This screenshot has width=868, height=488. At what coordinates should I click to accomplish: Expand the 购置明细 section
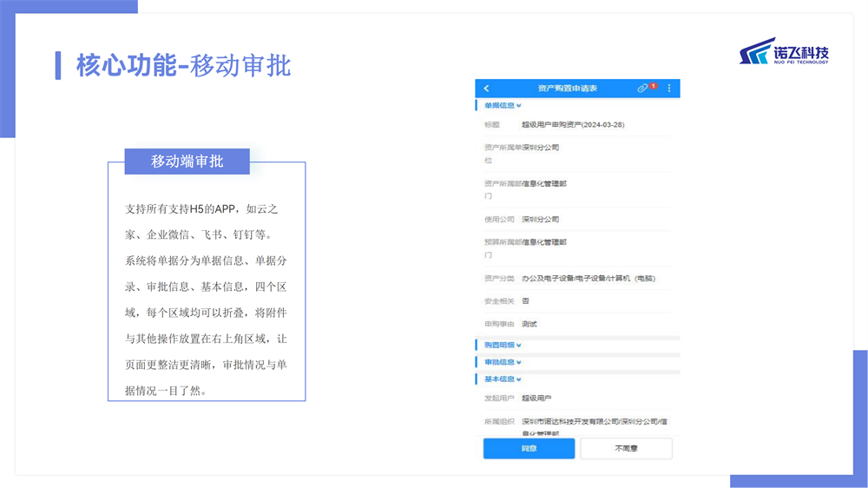click(503, 345)
